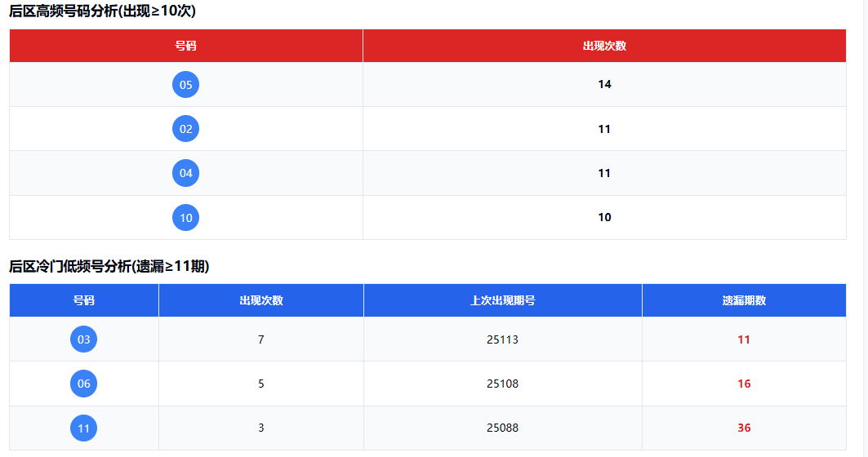Click the number 04 ball icon
Viewport: 868px width, 457px height.
pos(185,173)
